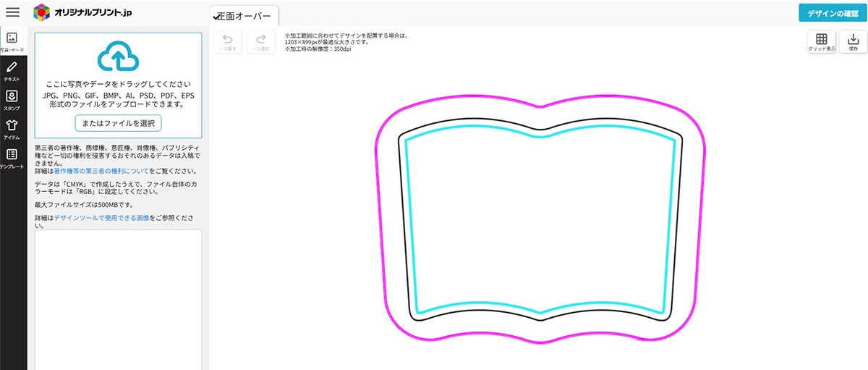Image resolution: width=868 pixels, height=370 pixels.
Task: Click the undo arrow (一つ戻す)
Action: click(x=227, y=41)
